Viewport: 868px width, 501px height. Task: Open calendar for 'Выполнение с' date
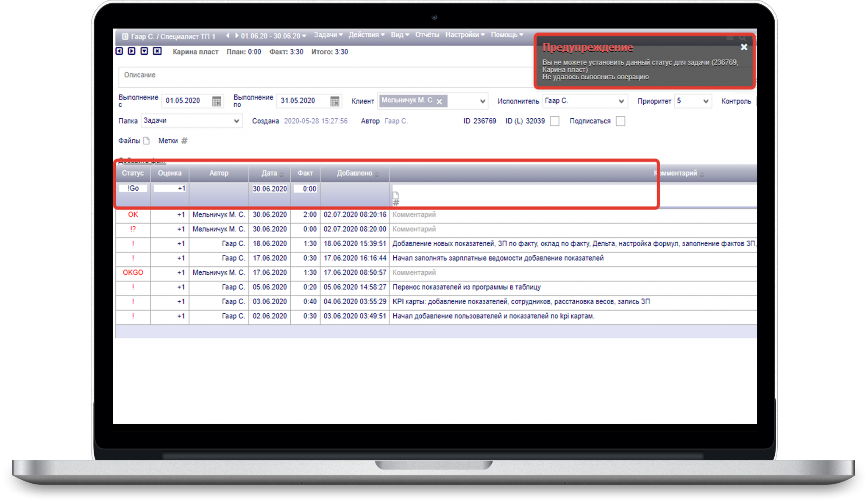click(x=217, y=101)
